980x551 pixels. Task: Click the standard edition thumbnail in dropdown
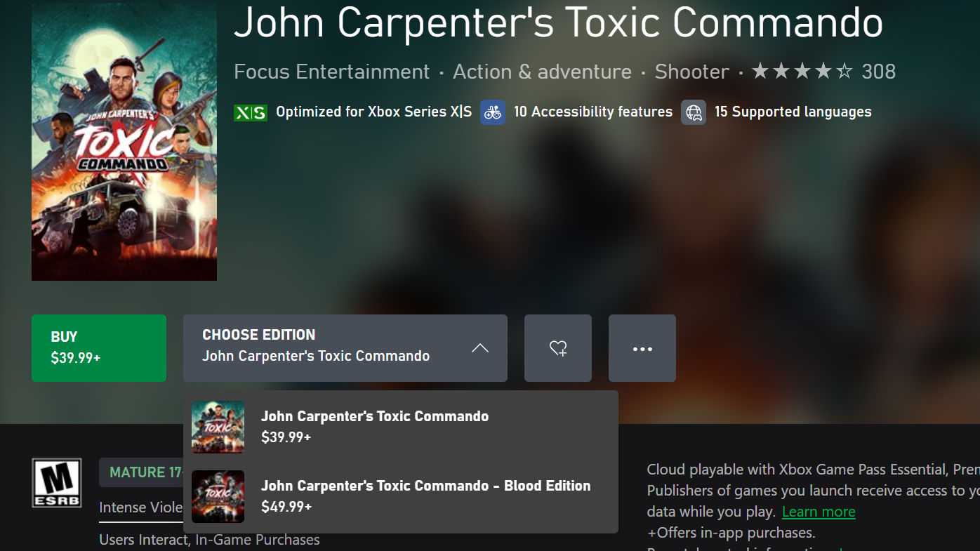218,427
